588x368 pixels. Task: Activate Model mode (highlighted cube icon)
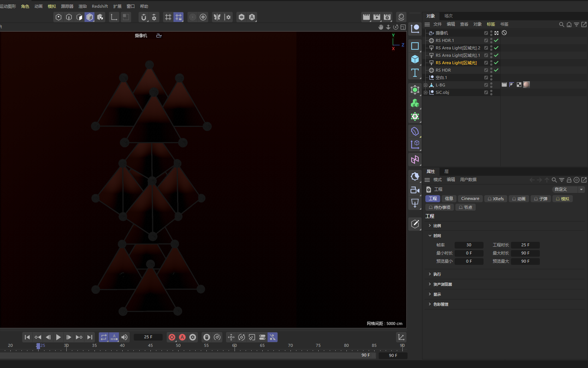click(x=90, y=17)
